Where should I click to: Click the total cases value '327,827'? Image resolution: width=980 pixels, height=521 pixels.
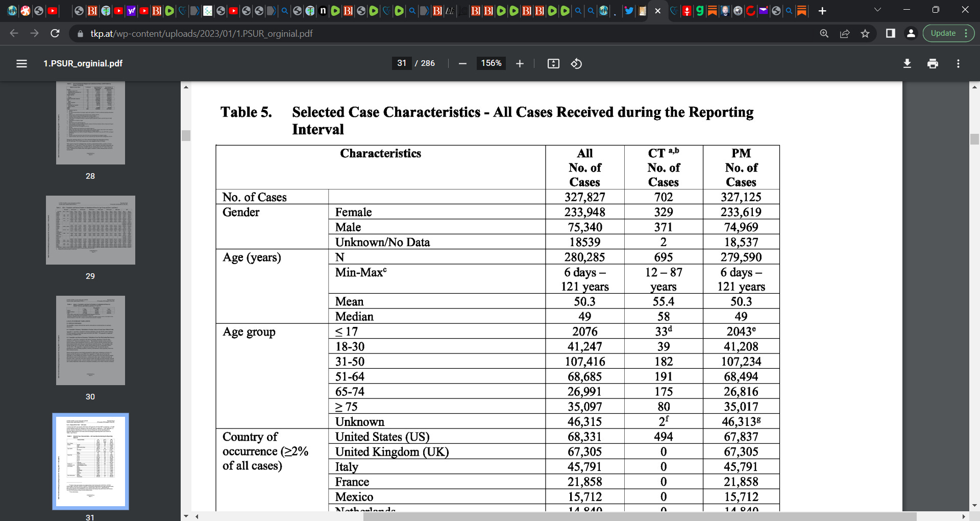585,197
